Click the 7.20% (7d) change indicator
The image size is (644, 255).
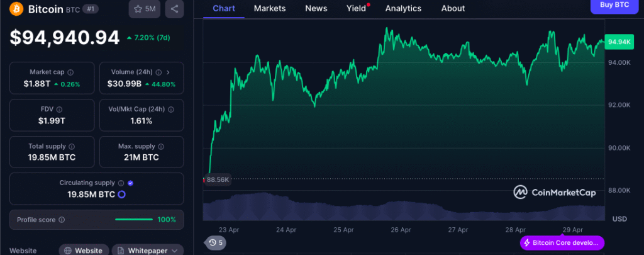(148, 38)
